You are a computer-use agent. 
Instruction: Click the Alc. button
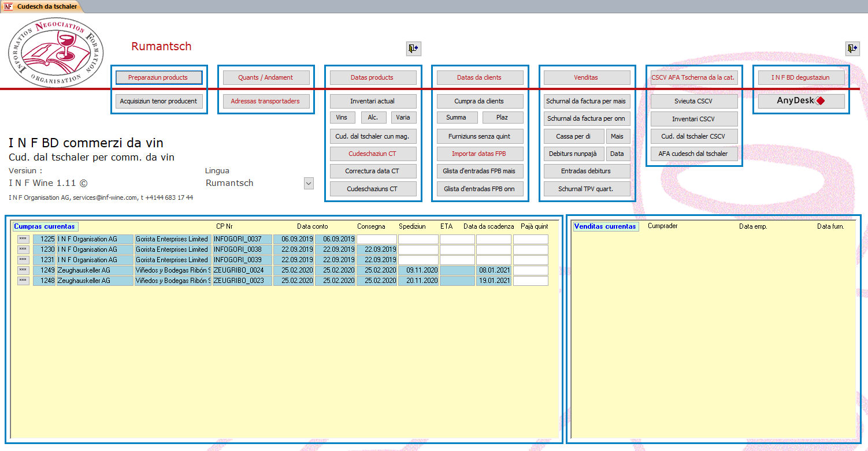point(373,117)
